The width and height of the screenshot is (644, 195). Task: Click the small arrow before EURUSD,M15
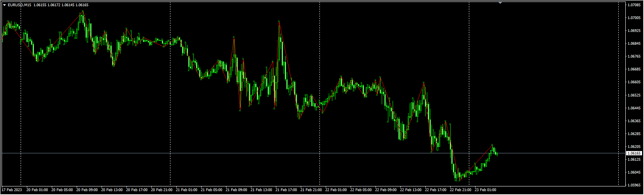click(x=4, y=5)
